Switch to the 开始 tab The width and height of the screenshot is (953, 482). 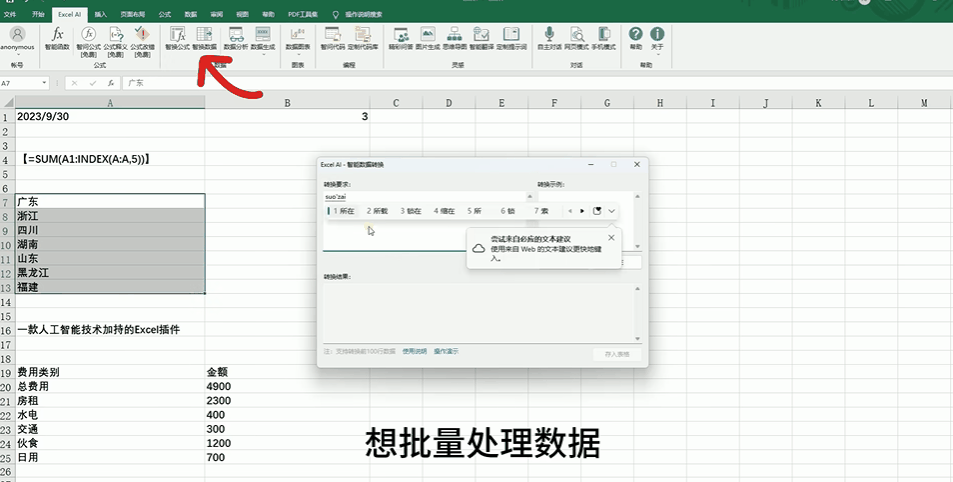(38, 14)
